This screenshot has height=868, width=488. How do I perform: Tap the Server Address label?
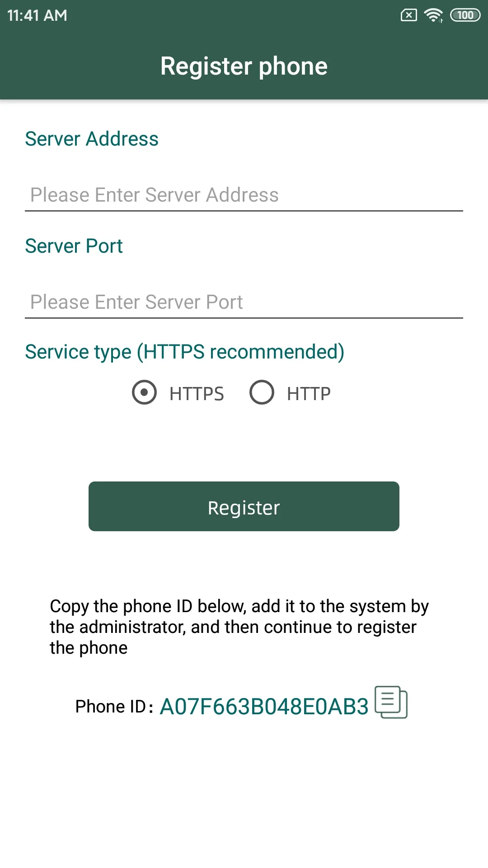coord(92,139)
